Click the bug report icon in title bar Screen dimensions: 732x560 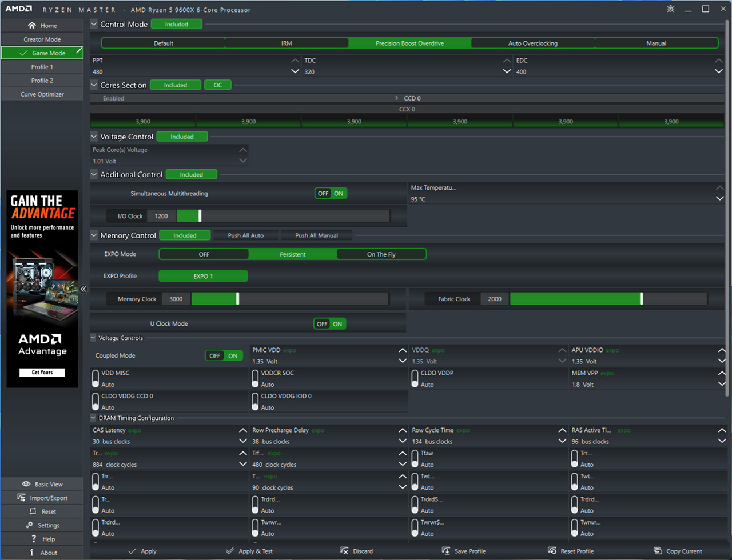coord(671,9)
